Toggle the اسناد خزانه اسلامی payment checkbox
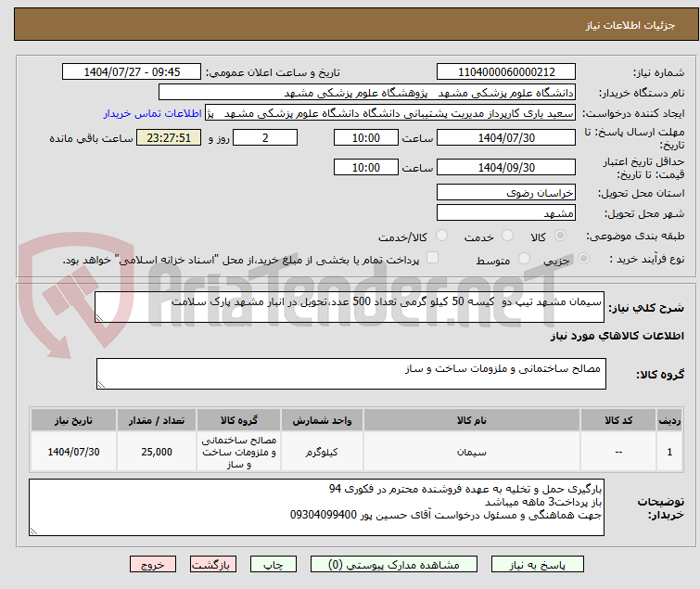 (x=432, y=258)
